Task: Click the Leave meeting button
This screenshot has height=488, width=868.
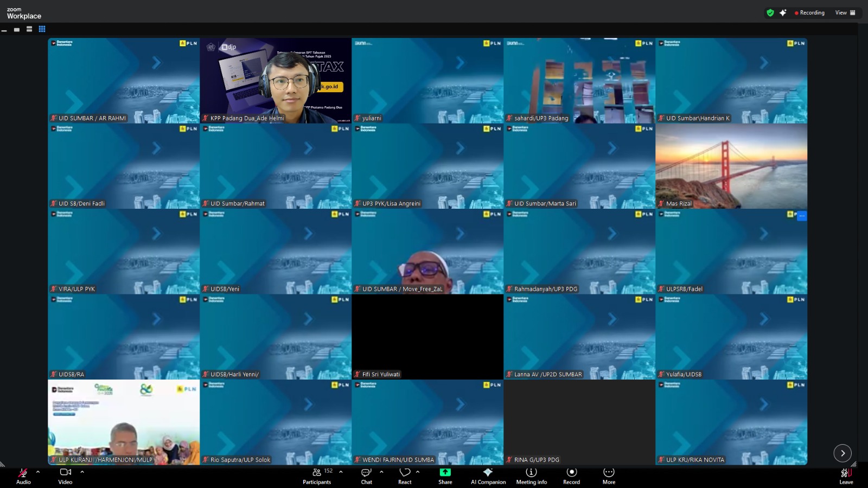Action: [846, 475]
